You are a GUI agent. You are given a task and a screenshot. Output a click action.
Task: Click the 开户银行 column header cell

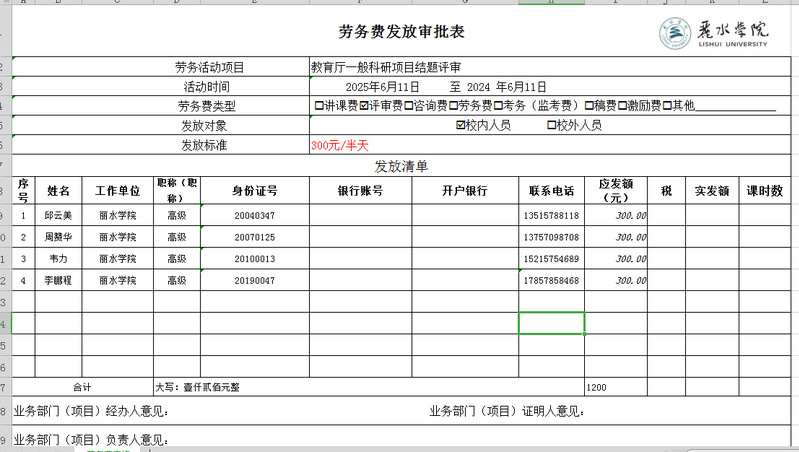(x=465, y=191)
